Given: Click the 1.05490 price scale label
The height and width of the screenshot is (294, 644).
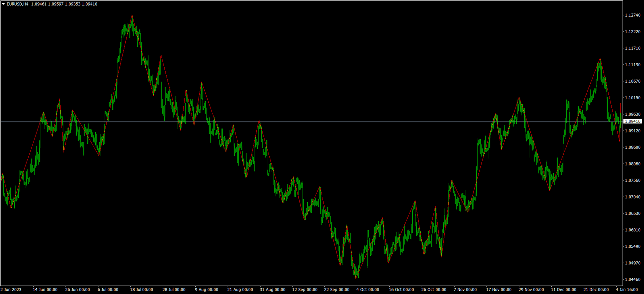Looking at the screenshot, I should [x=633, y=246].
